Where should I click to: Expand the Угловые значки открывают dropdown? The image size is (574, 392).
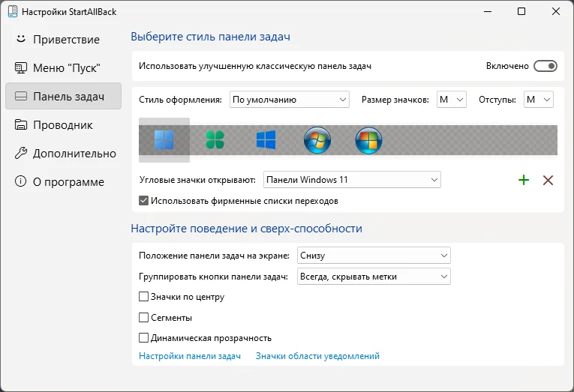click(352, 180)
